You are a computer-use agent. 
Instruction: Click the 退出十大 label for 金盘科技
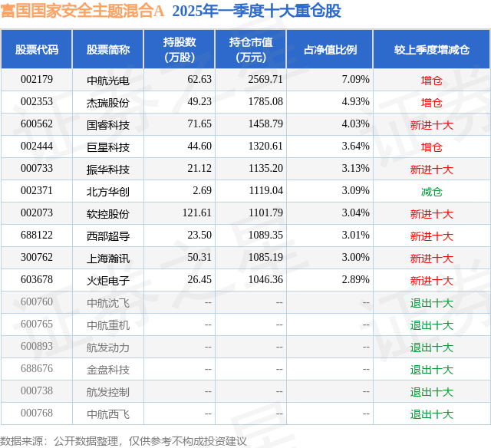431,369
